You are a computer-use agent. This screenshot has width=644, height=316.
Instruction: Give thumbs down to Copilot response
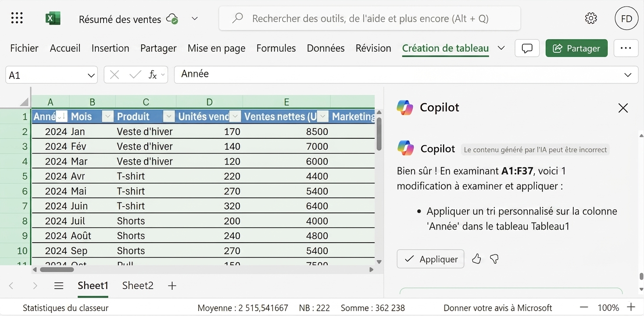pyautogui.click(x=494, y=259)
